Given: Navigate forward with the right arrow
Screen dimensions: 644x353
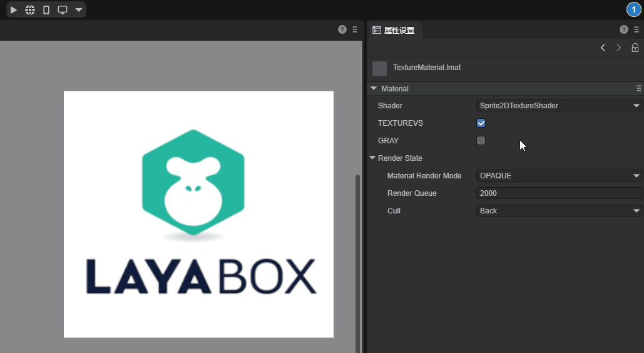Looking at the screenshot, I should coord(619,48).
